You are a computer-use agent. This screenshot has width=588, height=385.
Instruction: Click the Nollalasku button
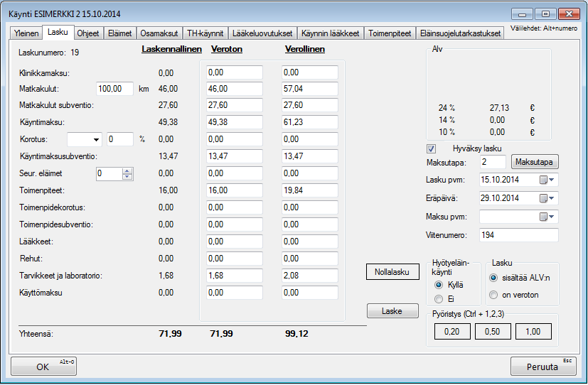coord(392,272)
